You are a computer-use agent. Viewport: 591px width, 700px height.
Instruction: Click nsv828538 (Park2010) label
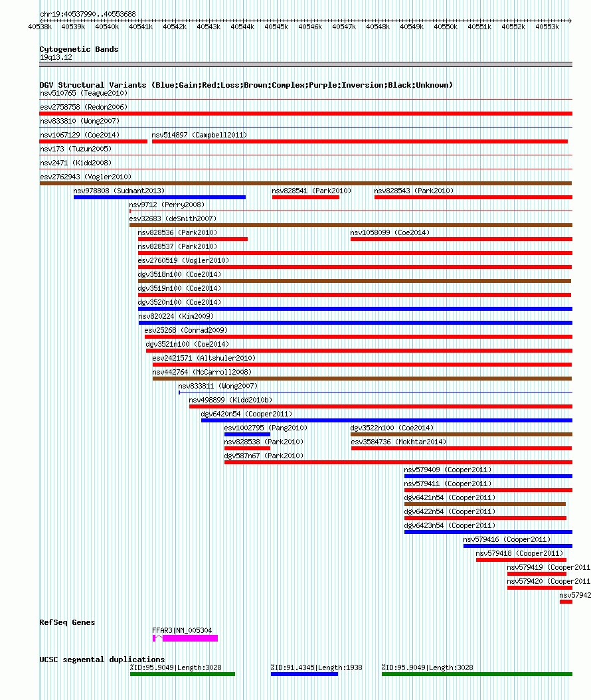264,442
